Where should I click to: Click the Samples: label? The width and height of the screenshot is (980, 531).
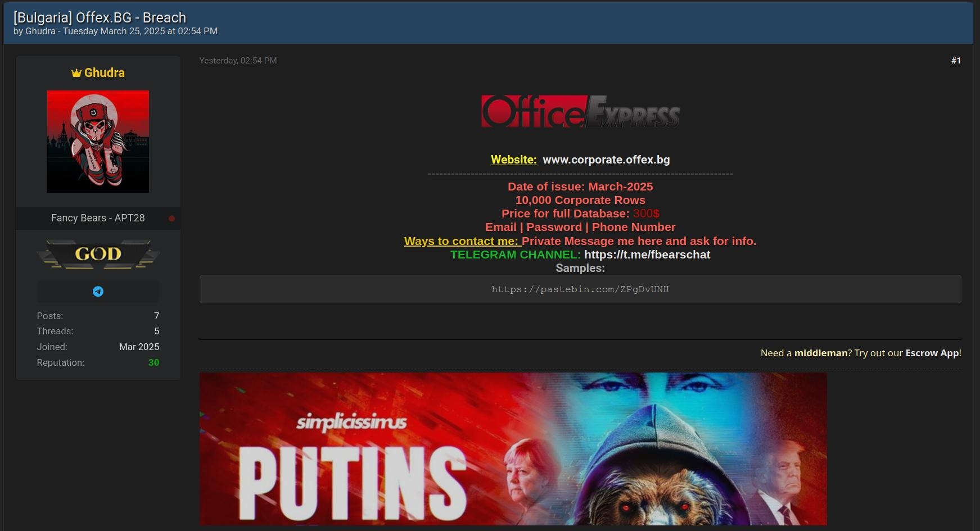[x=580, y=268]
